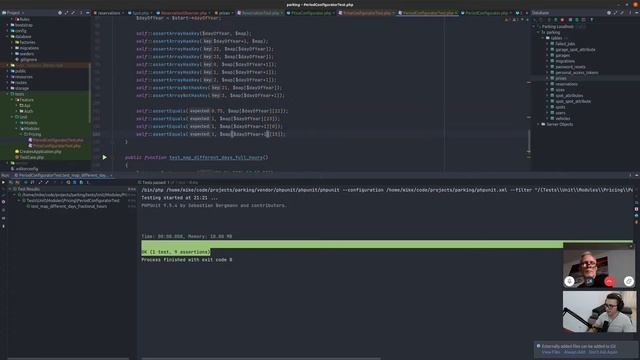This screenshot has width=640, height=360.
Task: Collapse the database folder in Project tree
Action: pos(7,36)
